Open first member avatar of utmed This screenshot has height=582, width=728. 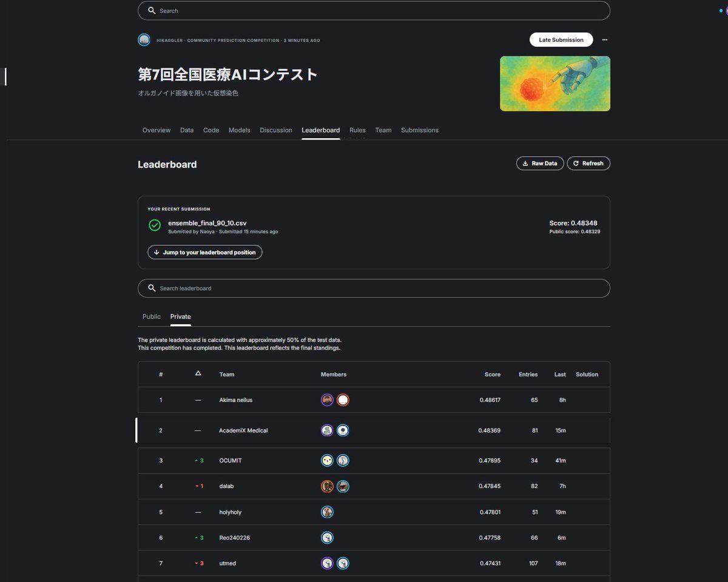(x=327, y=563)
